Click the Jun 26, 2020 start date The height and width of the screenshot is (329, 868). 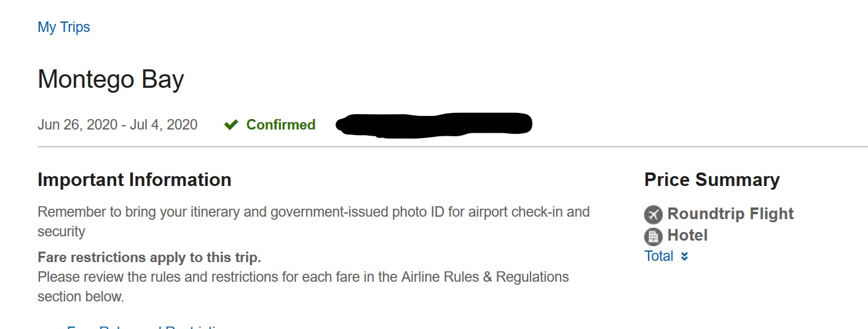77,125
